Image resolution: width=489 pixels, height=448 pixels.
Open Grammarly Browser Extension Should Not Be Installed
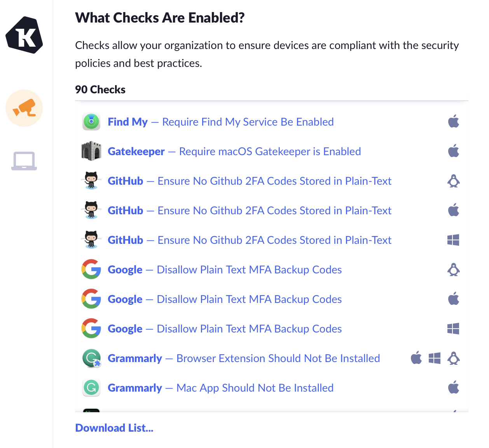244,359
